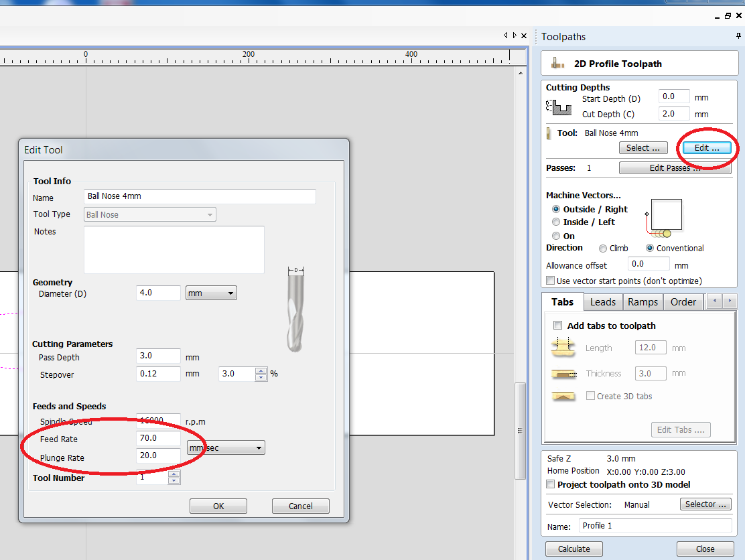Click the Calculate button
Screen dimensions: 745x560
pyautogui.click(x=574, y=549)
